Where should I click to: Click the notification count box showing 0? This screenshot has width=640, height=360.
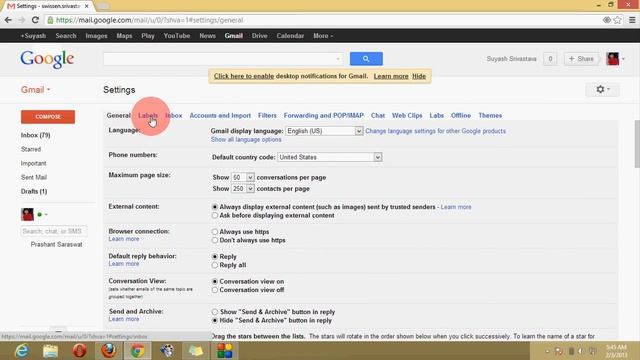coord(550,59)
